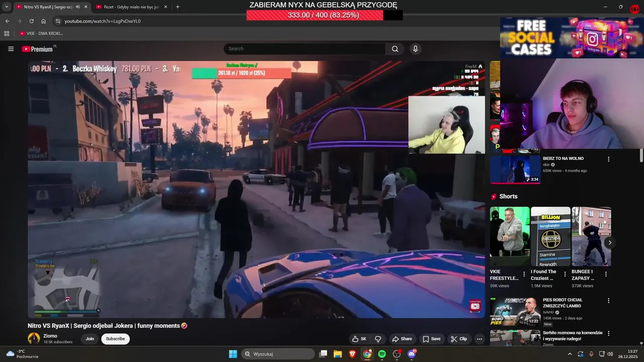644x362 pixels.
Task: Start voice search with microphone icon
Action: [x=415, y=49]
